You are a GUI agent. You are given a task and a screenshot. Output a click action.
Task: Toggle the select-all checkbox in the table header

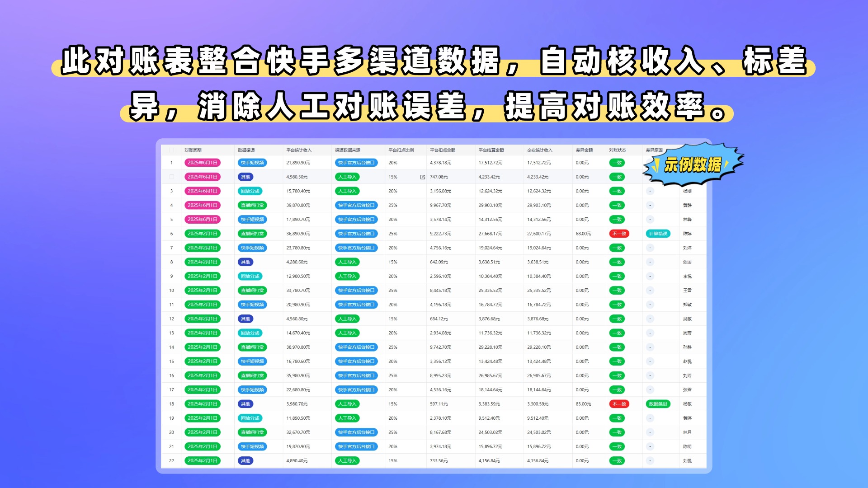point(172,150)
